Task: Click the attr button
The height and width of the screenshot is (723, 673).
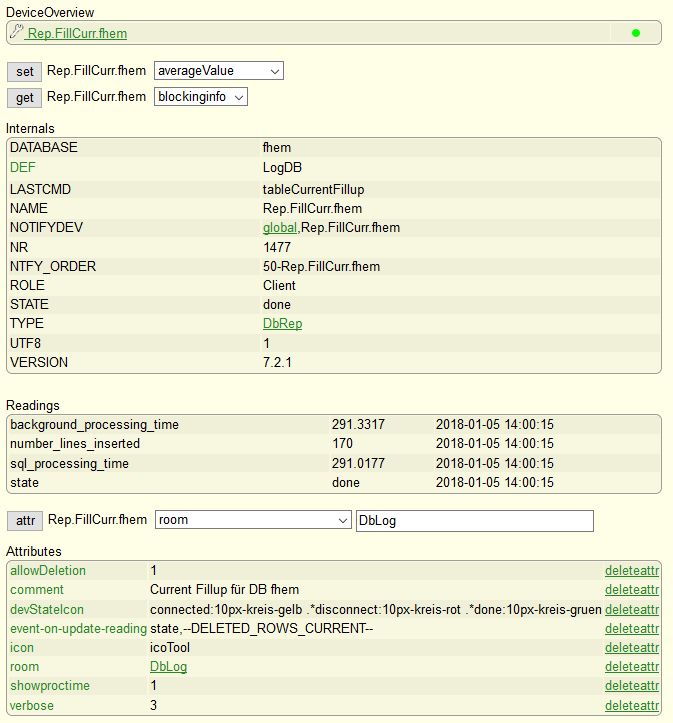Action: [x=25, y=521]
